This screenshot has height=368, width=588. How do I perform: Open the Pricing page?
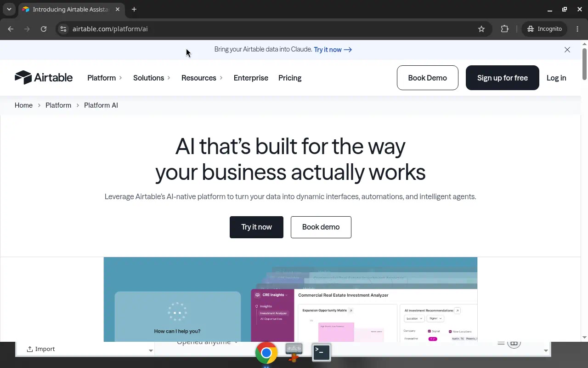(290, 78)
